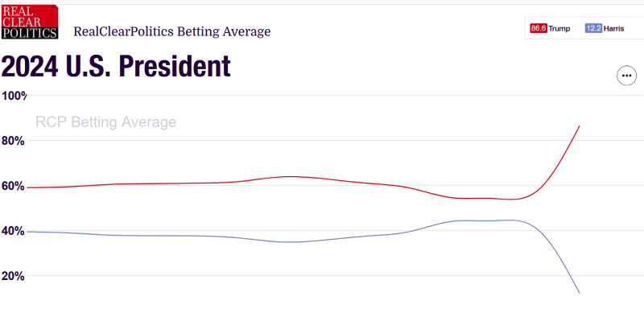Viewport: 644px width, 313px height.
Task: Click the red Trump line's mid-chart hump
Action: [291, 177]
